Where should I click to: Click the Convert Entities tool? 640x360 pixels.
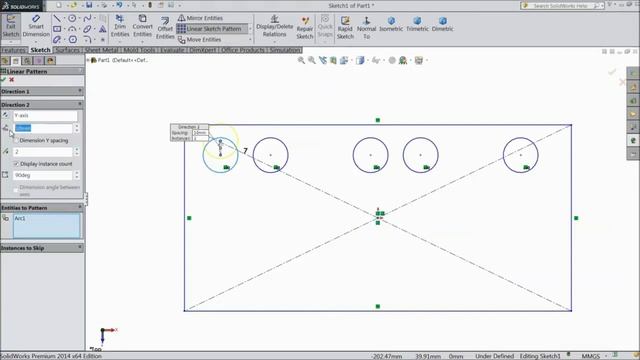tap(142, 26)
